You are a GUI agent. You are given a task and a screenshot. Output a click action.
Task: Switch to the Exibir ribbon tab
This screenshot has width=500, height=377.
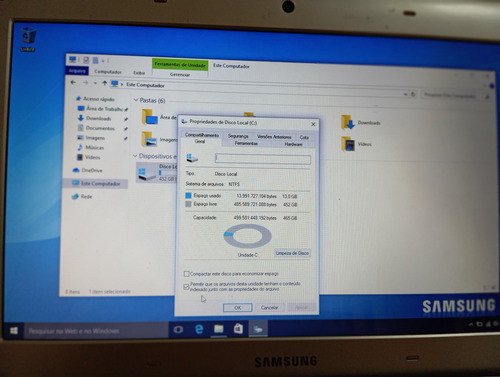[139, 73]
